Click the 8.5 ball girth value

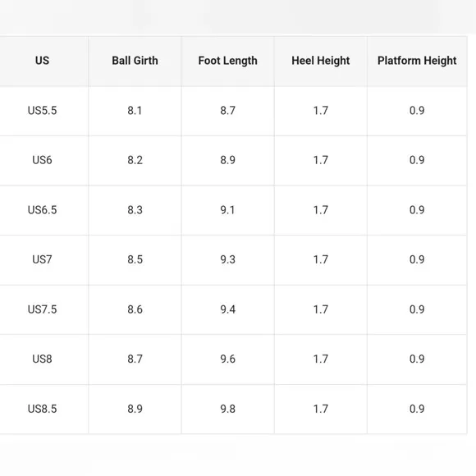pos(135,259)
